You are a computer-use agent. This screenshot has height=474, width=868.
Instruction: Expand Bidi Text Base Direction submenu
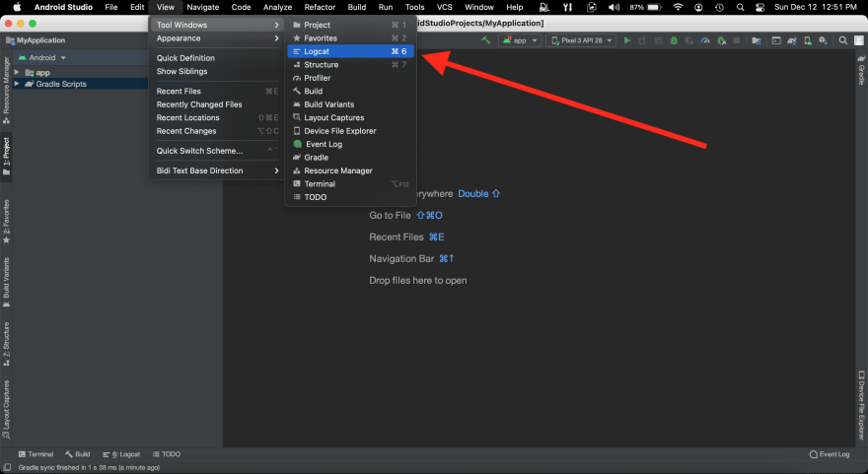tap(217, 170)
